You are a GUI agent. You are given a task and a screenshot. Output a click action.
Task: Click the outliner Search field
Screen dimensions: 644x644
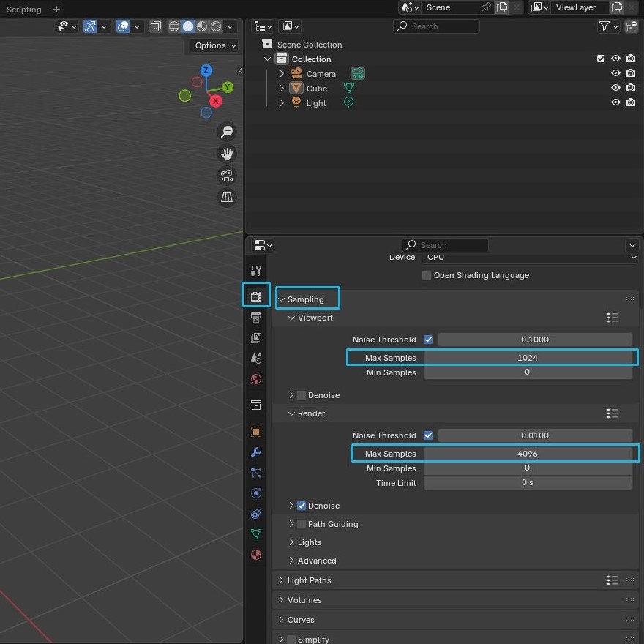pyautogui.click(x=437, y=26)
